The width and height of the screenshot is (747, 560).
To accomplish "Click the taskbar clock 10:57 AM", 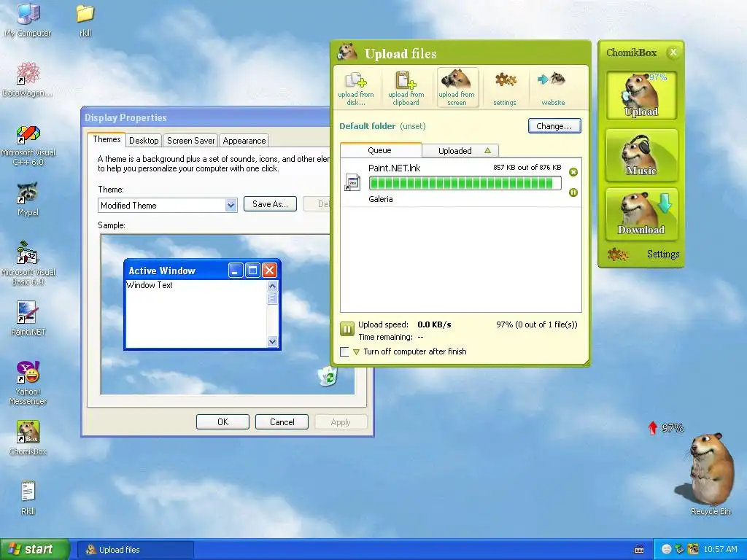I will (x=720, y=550).
